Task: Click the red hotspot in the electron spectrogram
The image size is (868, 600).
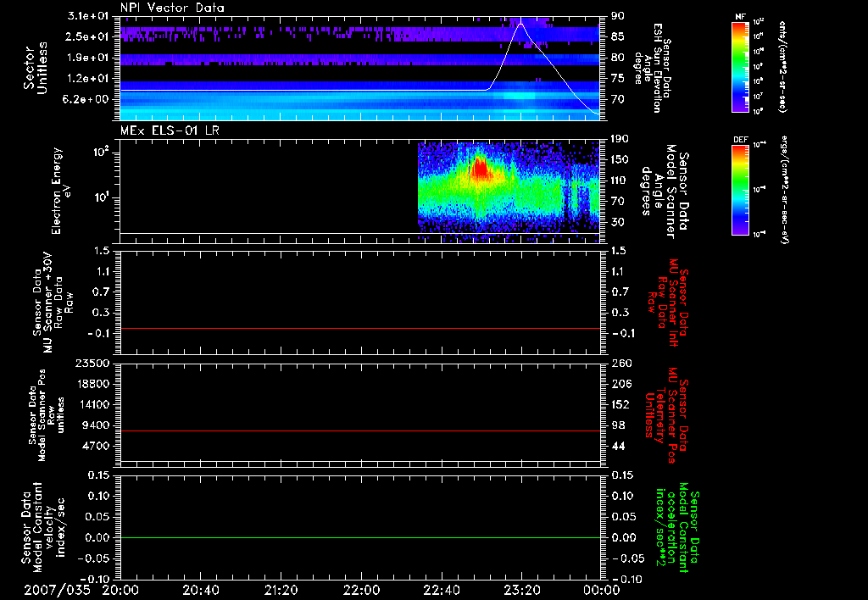Action: pos(480,167)
